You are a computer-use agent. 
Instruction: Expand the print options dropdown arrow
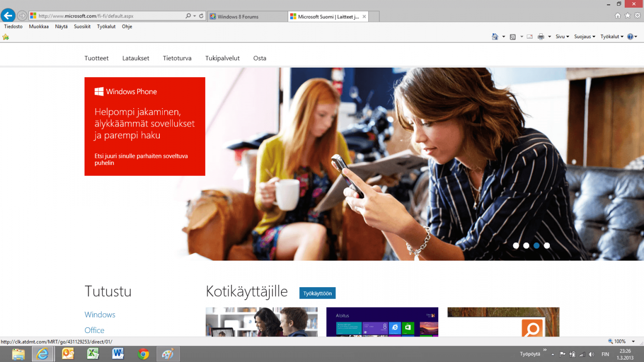point(549,37)
